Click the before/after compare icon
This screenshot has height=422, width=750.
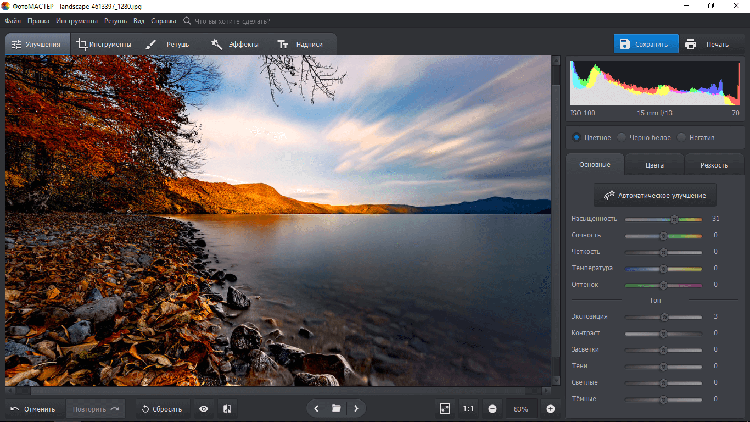tap(227, 409)
